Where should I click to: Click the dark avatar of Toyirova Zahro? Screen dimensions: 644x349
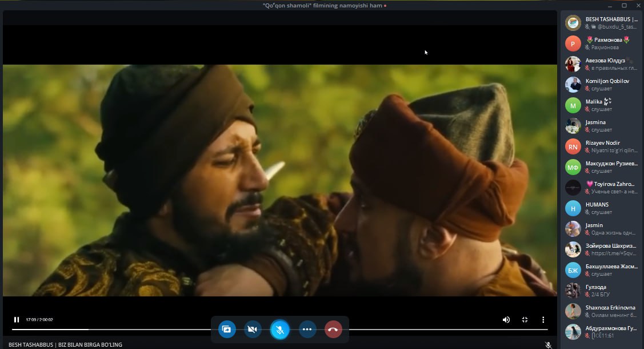pyautogui.click(x=573, y=188)
